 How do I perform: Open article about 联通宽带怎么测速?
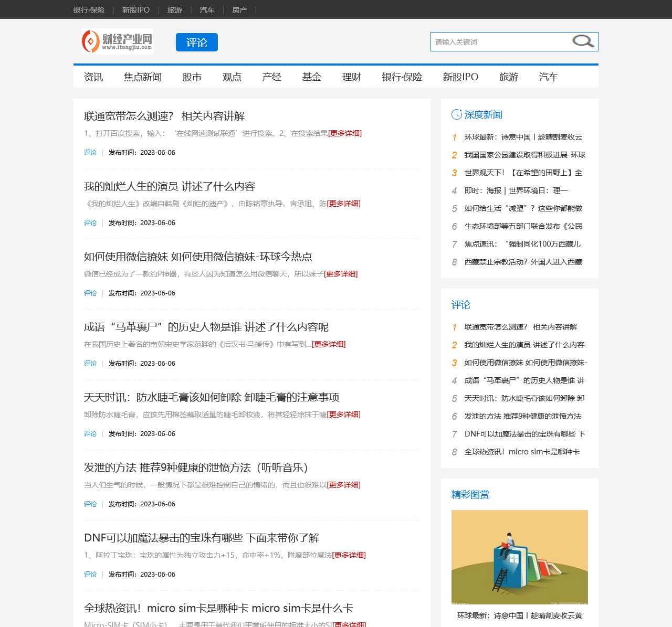(164, 116)
